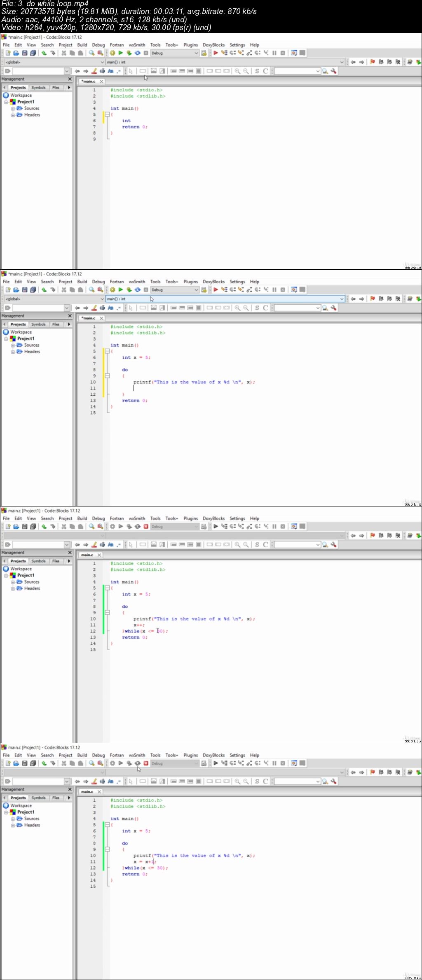This screenshot has width=422, height=980.
Task: Toggle line 5 fold box in frame with empty do block
Action: (107, 351)
